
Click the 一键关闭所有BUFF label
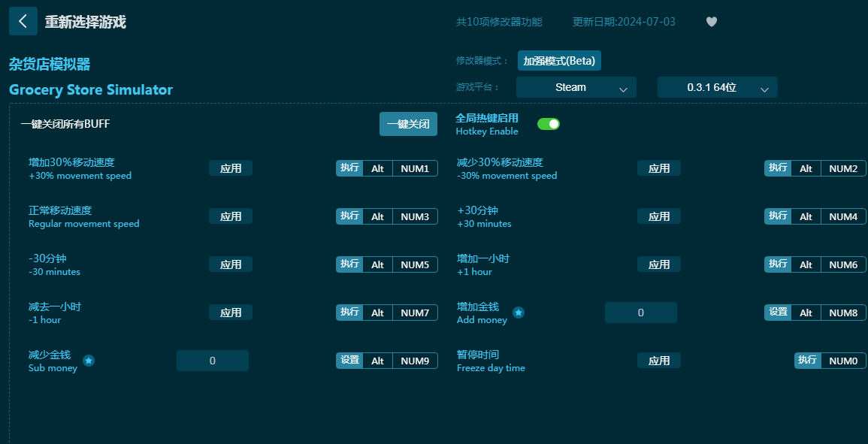click(65, 124)
